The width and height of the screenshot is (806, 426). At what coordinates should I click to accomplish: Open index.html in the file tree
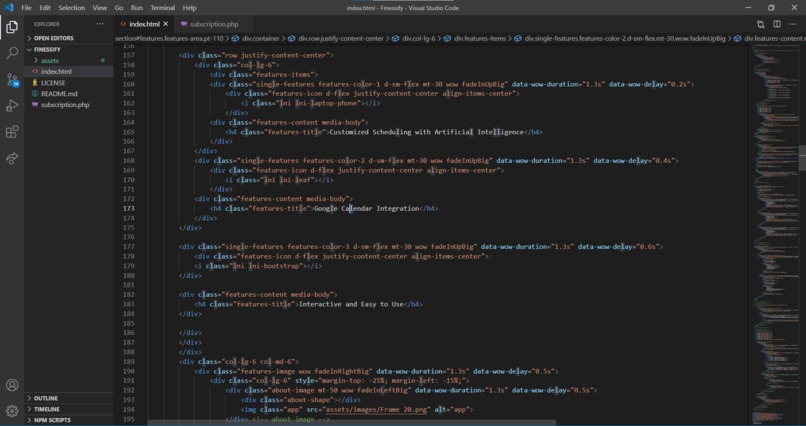click(x=69, y=71)
